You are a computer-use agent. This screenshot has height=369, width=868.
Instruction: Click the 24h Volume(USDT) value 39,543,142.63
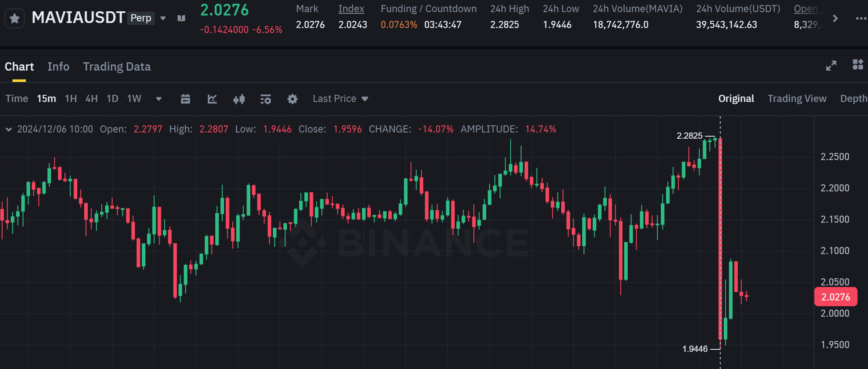[x=726, y=25]
